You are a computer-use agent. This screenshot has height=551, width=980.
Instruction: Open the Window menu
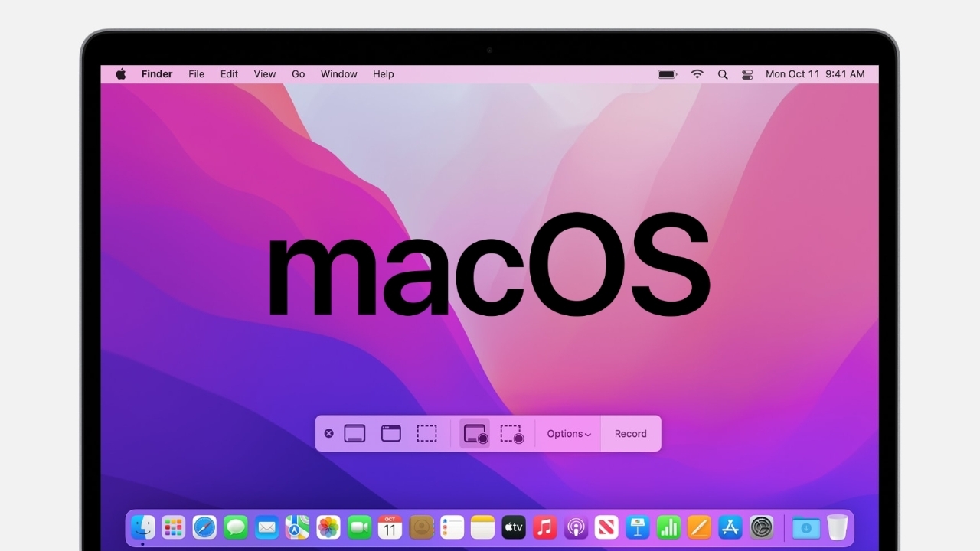[338, 74]
